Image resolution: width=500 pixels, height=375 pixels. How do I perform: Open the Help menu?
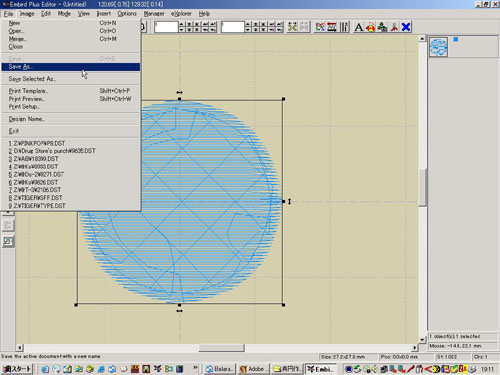(204, 14)
